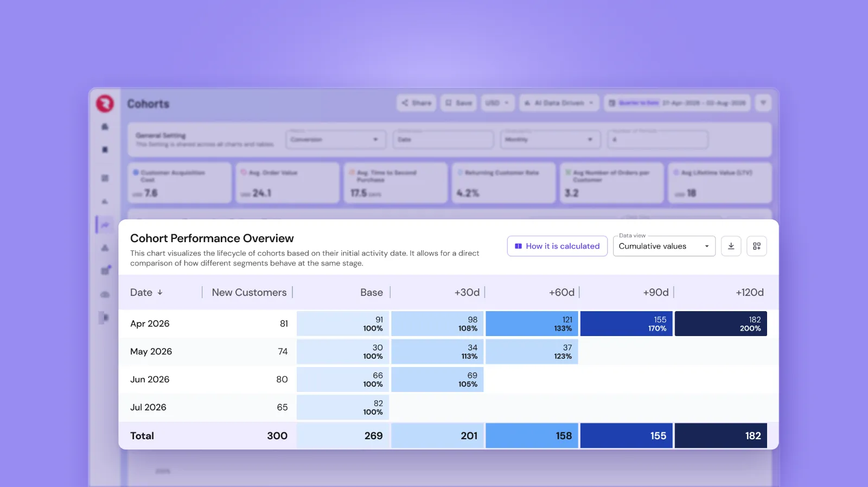Click the "+30d" column header
The height and width of the screenshot is (487, 868).
[x=467, y=292]
